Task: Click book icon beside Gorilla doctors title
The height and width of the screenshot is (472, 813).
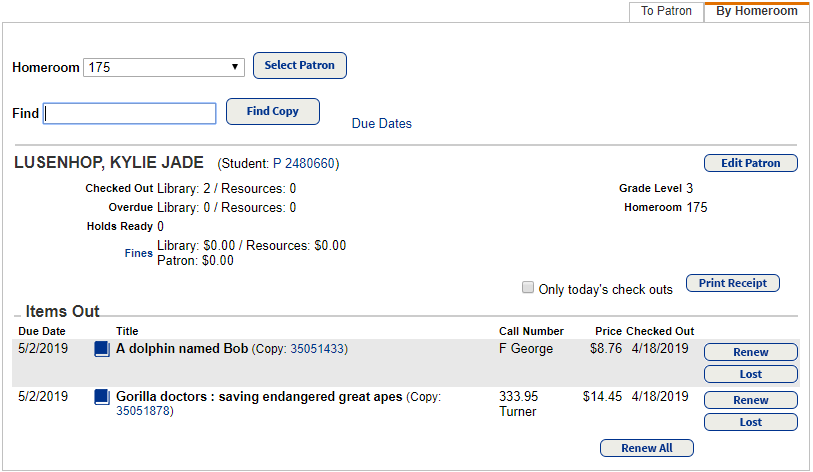Action: pyautogui.click(x=101, y=397)
